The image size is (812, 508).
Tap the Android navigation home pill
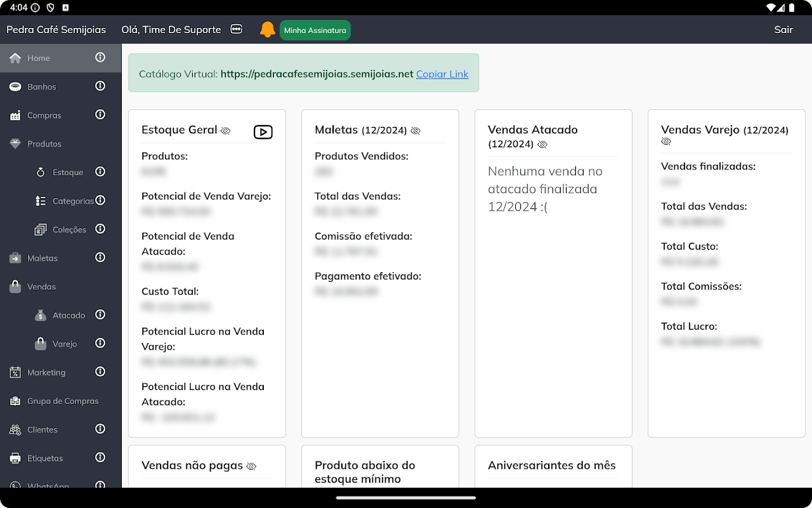coord(406,498)
